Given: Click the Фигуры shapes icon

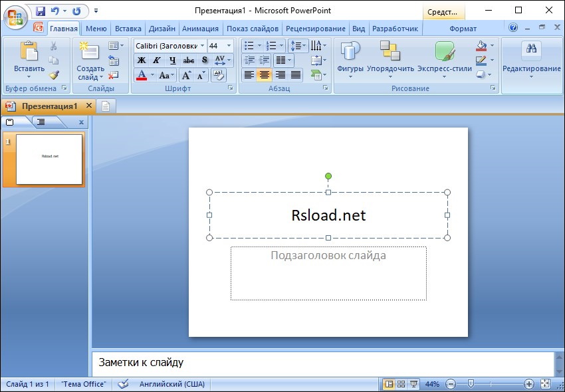Looking at the screenshot, I should [350, 50].
